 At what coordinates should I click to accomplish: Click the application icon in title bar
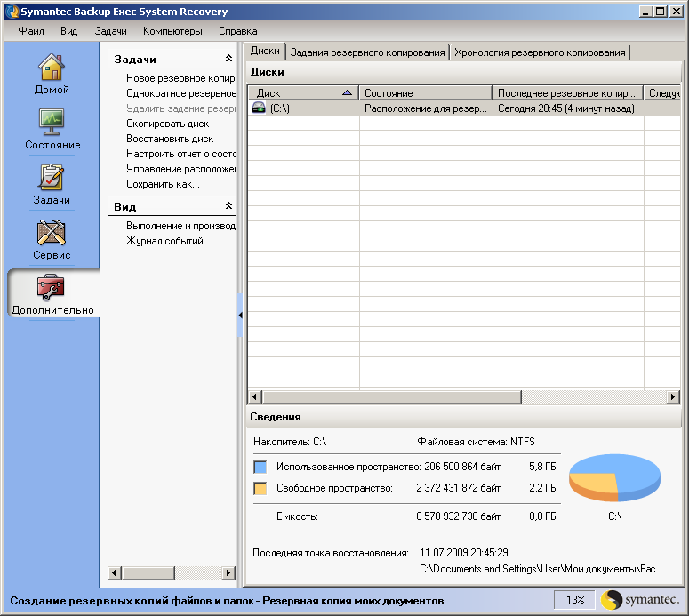click(12, 12)
